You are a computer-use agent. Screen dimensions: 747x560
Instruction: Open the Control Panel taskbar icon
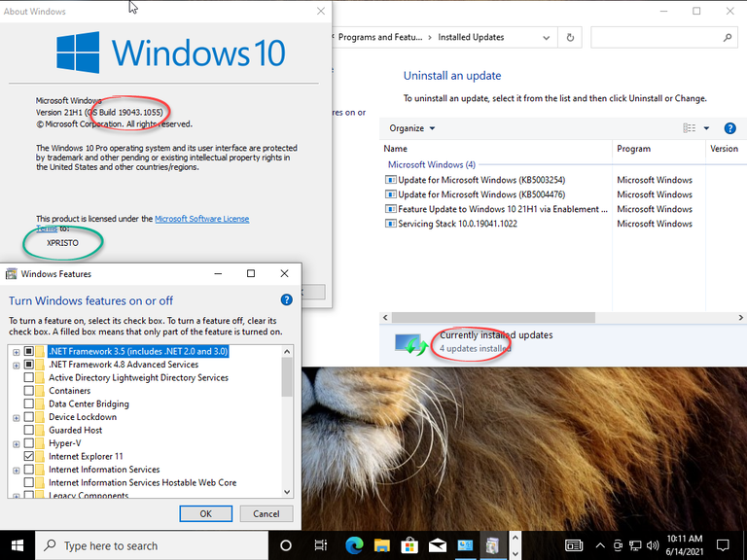click(465, 545)
